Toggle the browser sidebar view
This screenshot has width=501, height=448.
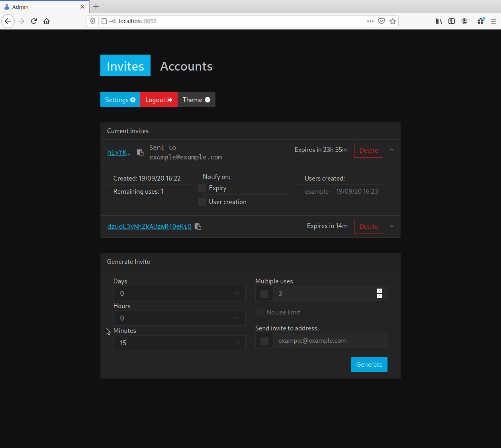tap(452, 21)
